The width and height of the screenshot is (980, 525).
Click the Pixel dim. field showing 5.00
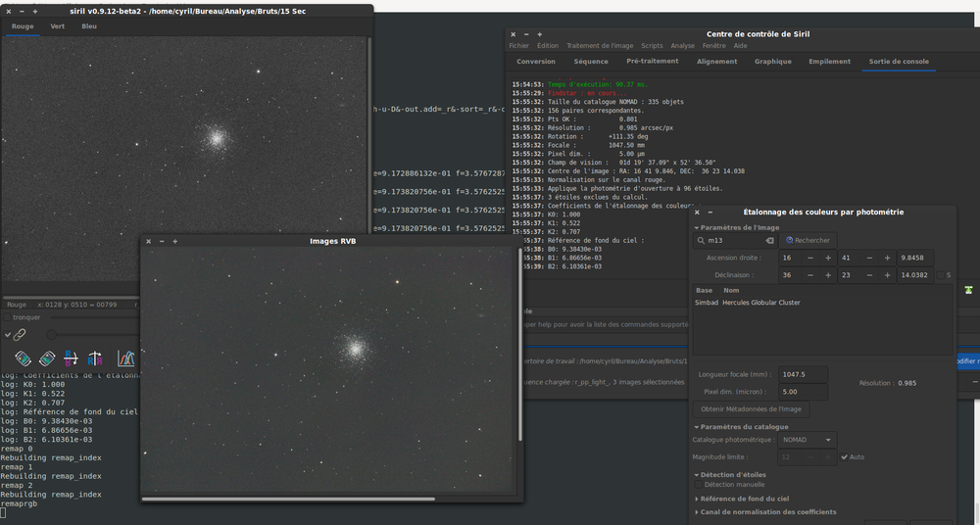pyautogui.click(x=804, y=392)
